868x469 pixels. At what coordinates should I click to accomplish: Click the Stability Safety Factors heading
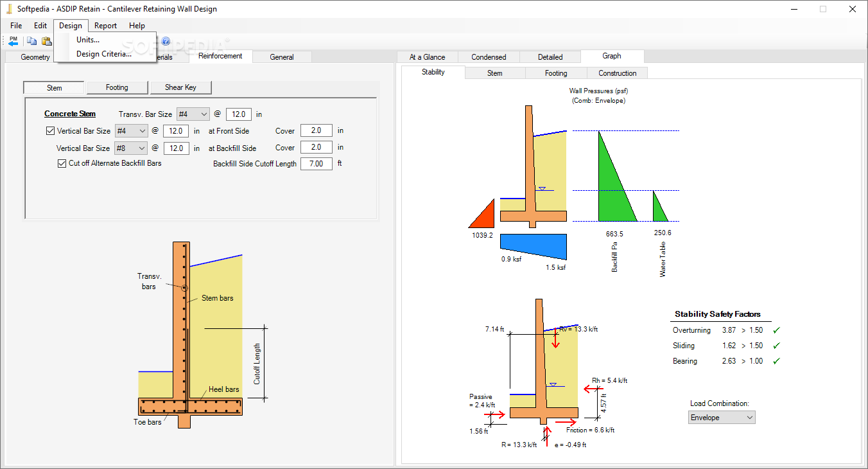pos(718,314)
